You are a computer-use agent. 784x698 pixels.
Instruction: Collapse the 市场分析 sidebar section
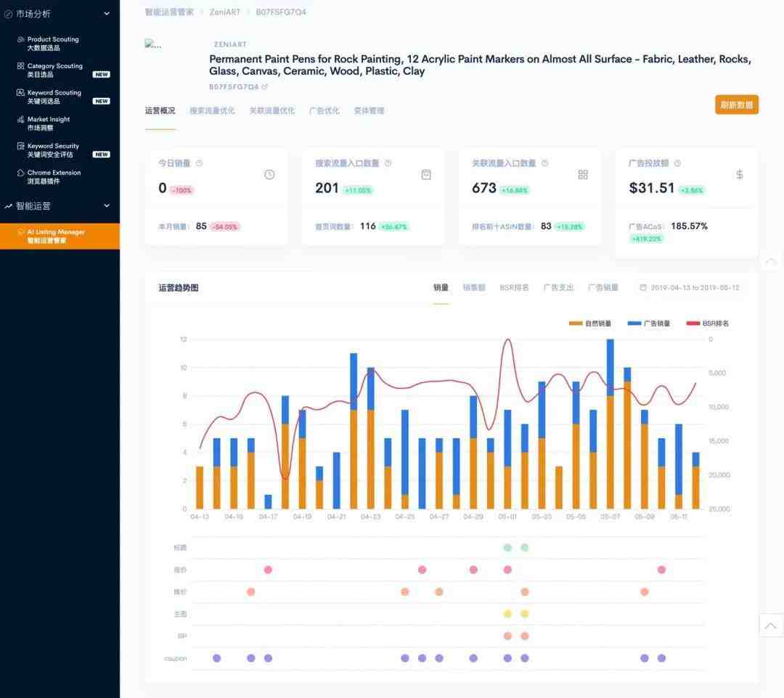(x=107, y=14)
